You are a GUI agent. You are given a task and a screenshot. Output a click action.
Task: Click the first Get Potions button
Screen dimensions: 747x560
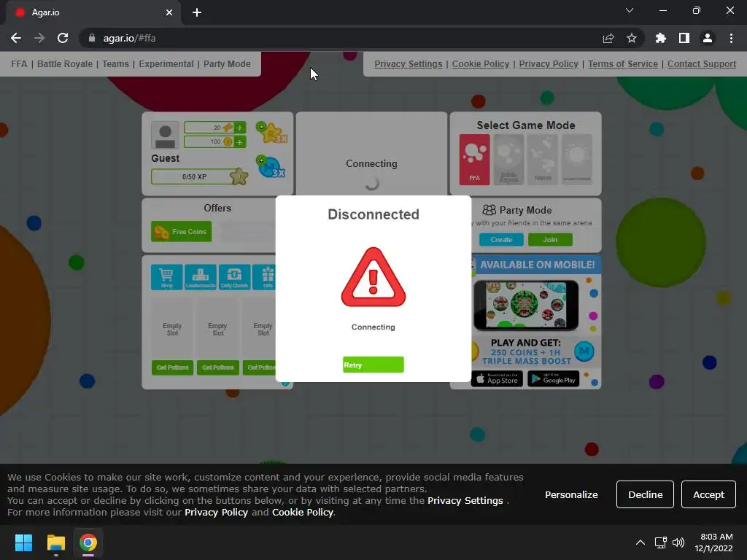click(172, 367)
